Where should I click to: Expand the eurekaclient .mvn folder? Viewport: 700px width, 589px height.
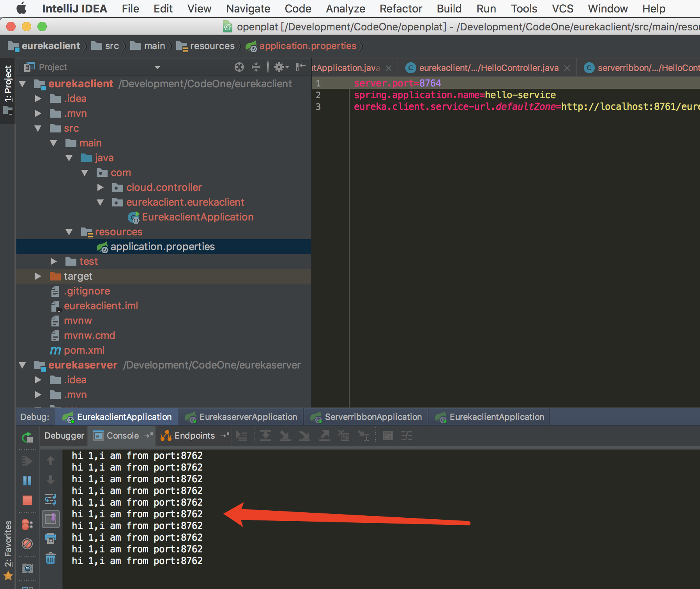coord(38,113)
